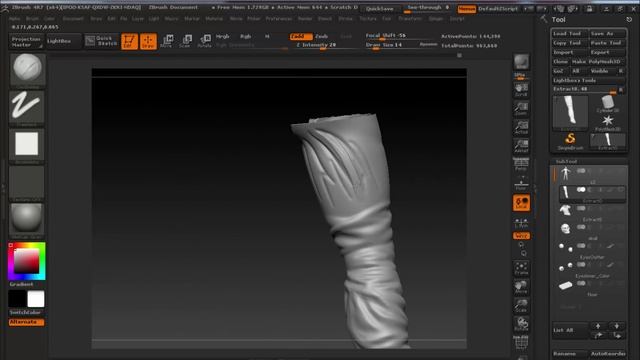Move subtool down with the down arrow
This screenshot has height=360, width=640.
pos(617,326)
